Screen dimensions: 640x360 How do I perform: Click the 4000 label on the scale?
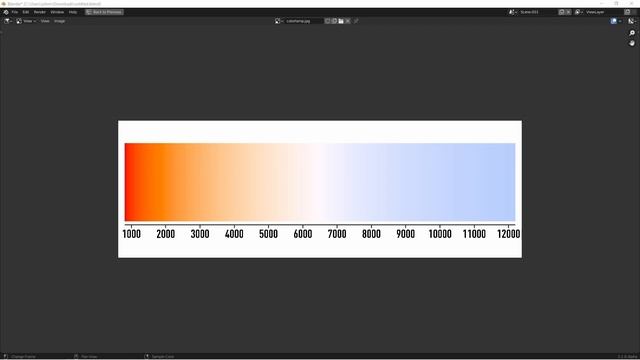coord(234,234)
